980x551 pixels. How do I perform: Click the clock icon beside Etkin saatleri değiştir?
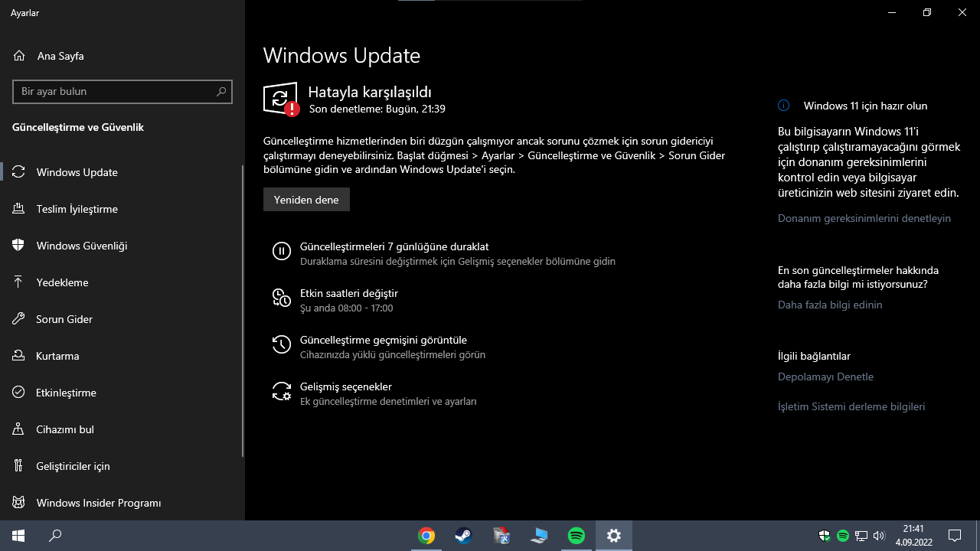click(282, 298)
